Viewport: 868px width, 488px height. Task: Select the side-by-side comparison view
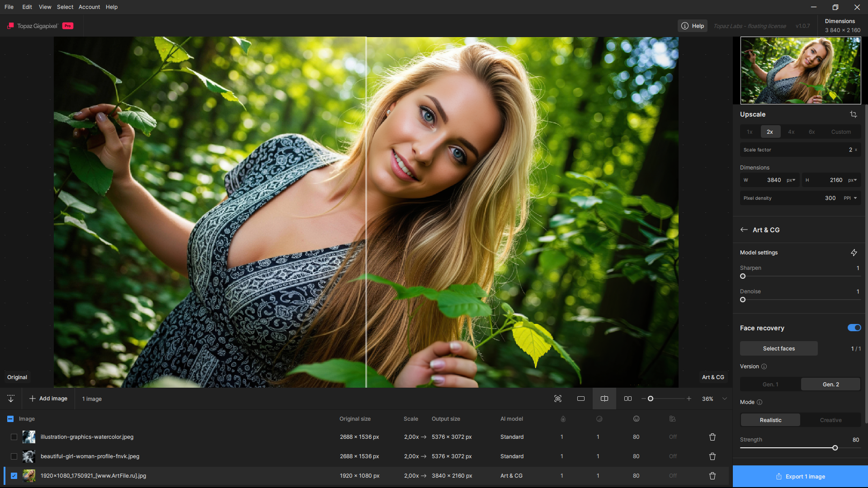pyautogui.click(x=628, y=399)
